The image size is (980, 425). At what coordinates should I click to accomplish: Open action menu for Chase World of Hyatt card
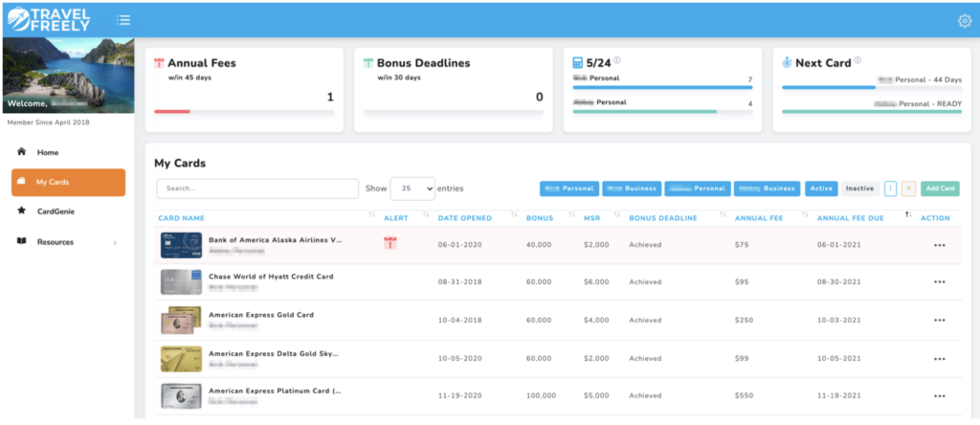940,281
